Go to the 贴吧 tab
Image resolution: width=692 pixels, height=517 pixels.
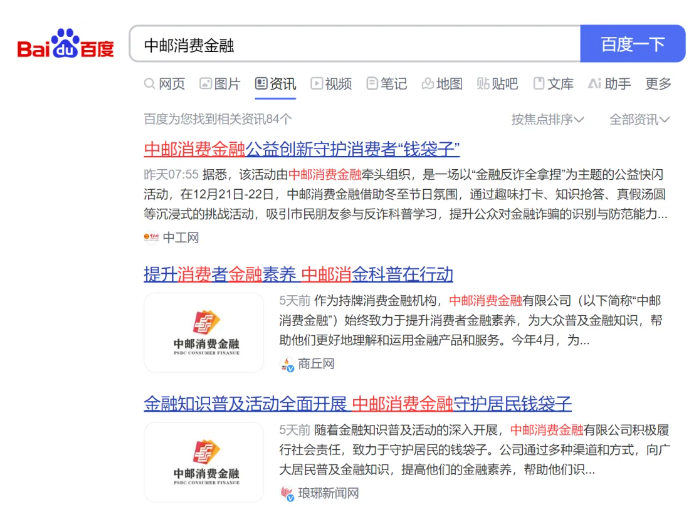pos(497,83)
